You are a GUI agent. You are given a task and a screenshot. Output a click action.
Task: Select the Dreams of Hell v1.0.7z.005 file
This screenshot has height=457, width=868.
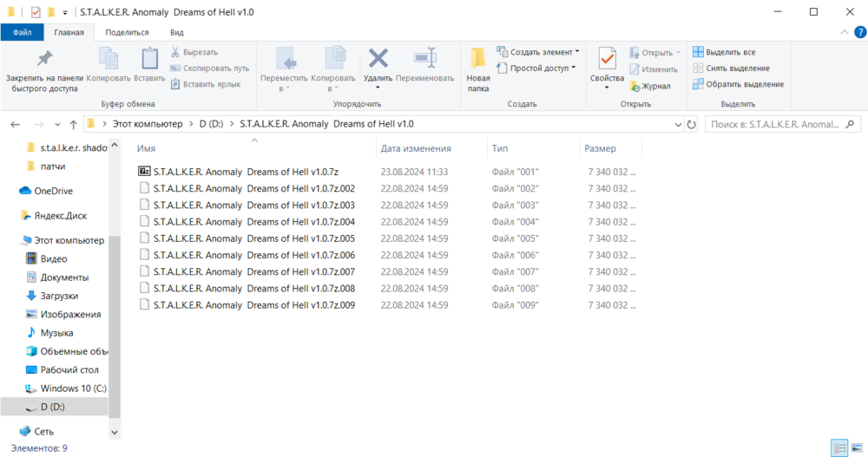[253, 238]
